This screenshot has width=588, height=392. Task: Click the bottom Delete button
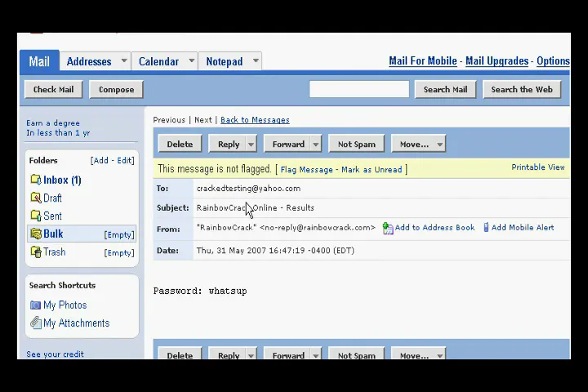tap(180, 354)
